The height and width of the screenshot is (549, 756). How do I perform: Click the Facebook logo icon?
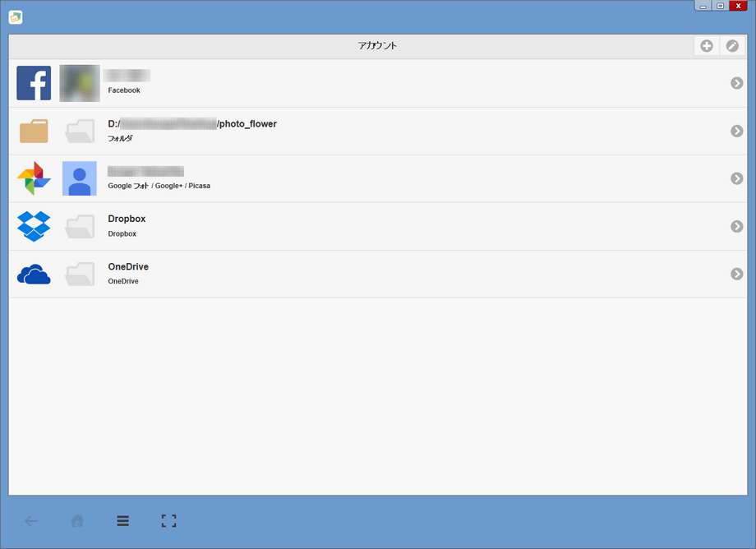34,83
